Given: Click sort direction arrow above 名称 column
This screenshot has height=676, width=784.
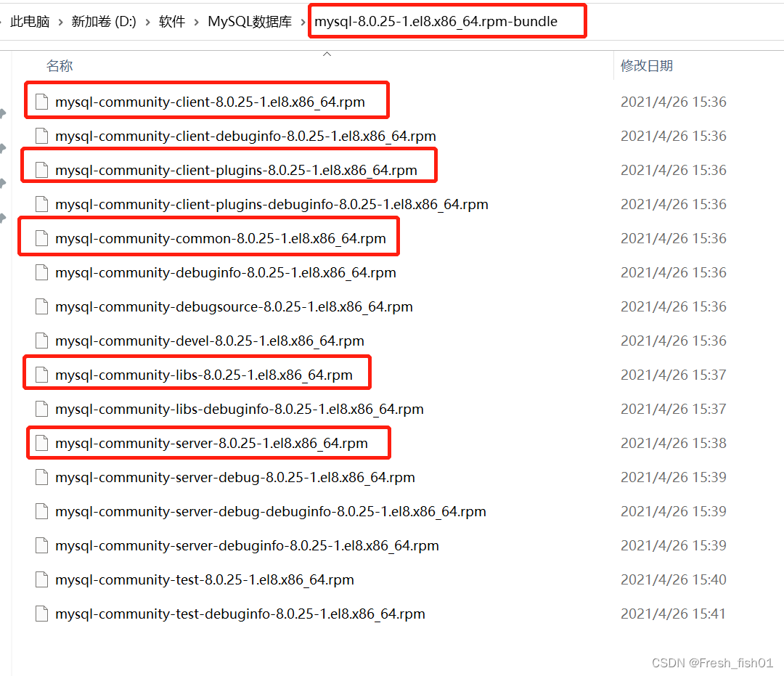Looking at the screenshot, I should (x=327, y=52).
